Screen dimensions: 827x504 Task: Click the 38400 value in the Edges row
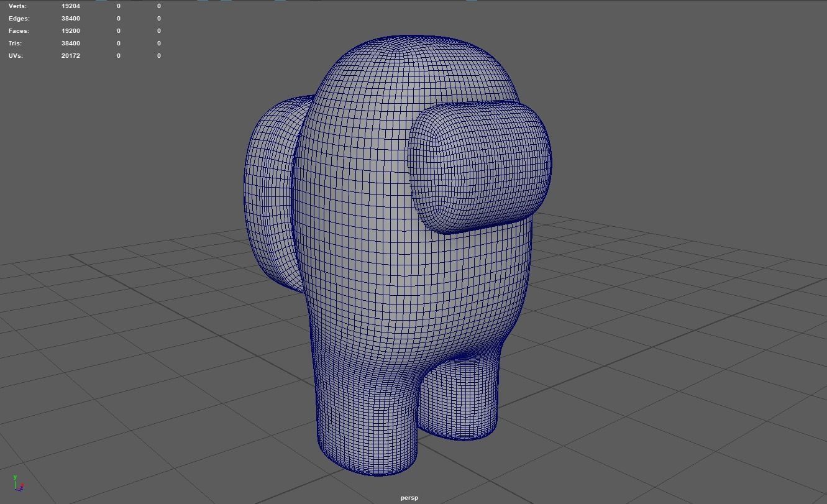71,19
